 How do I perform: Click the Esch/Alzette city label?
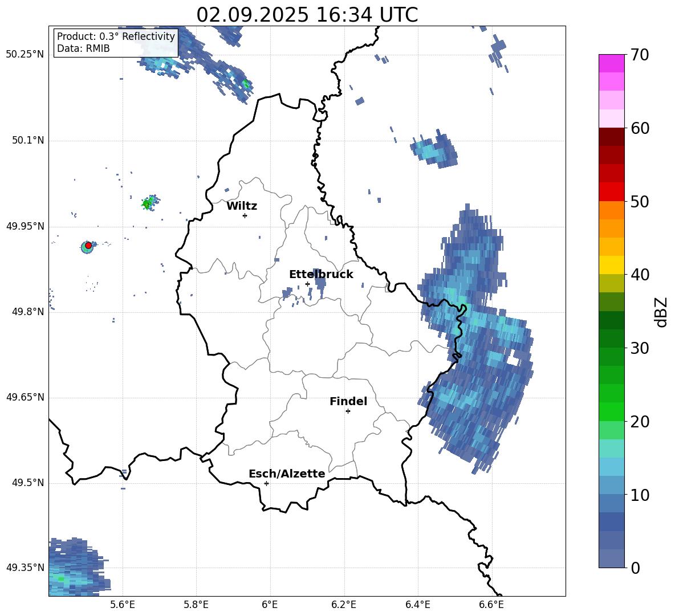[287, 474]
